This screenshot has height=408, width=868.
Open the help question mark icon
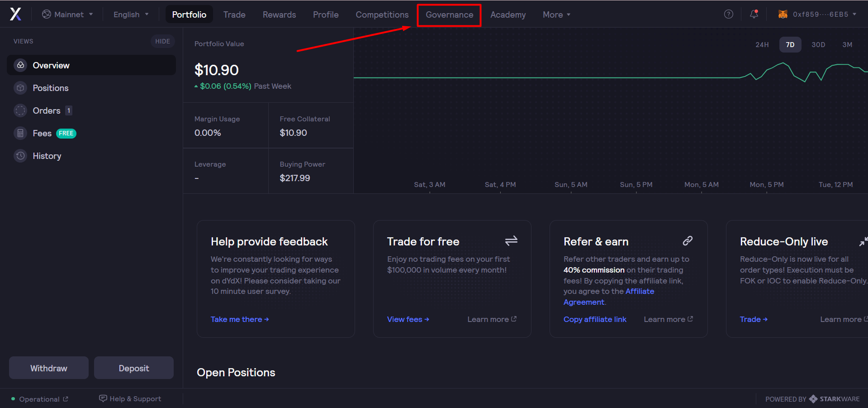tap(728, 14)
